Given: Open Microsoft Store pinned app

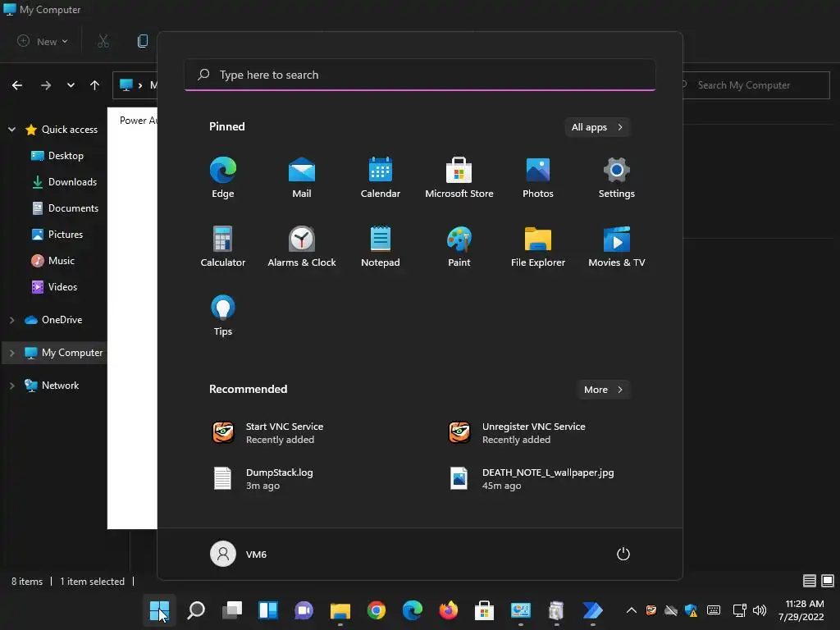Looking at the screenshot, I should click(x=459, y=177).
